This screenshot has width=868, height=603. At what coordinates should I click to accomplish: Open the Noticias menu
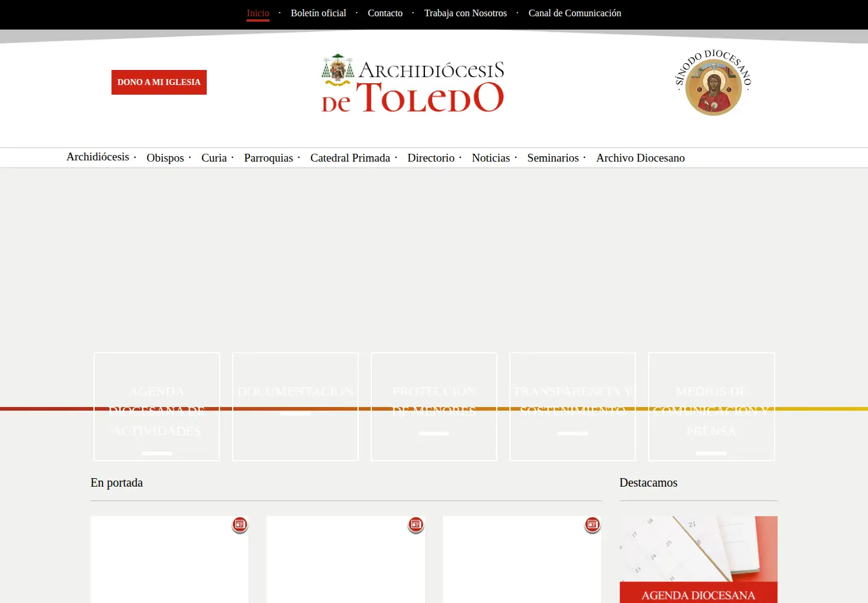coord(491,158)
